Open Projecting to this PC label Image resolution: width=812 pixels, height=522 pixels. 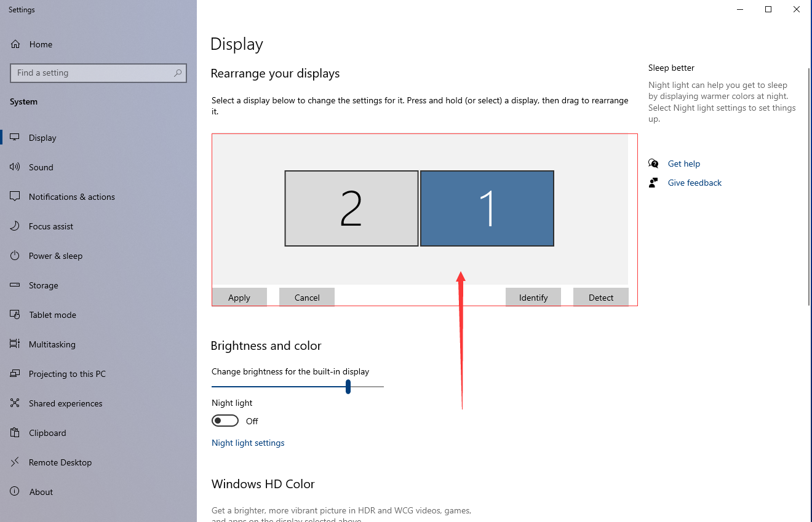(x=67, y=374)
